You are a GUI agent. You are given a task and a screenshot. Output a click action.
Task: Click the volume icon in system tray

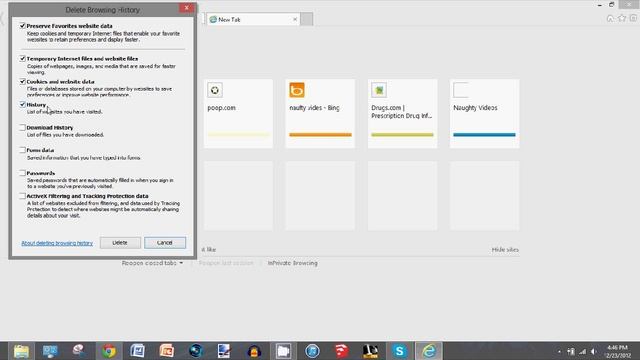(x=594, y=351)
